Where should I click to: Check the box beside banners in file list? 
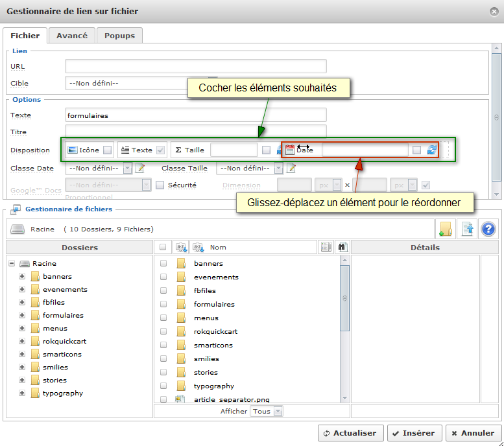click(163, 264)
